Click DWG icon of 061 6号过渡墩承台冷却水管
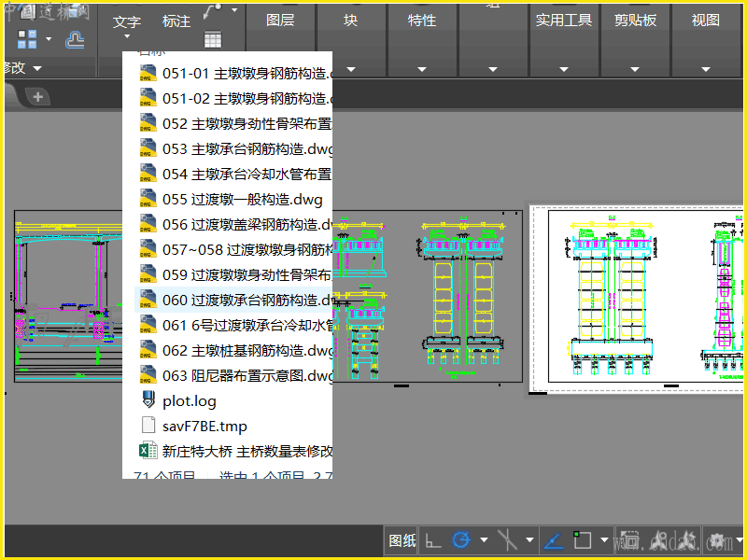This screenshot has width=747, height=560. coord(148,326)
